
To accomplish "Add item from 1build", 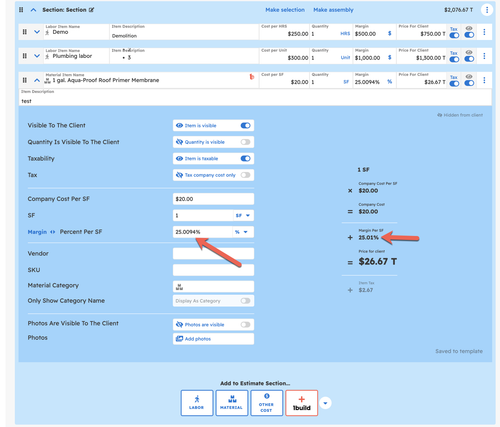I will [301, 403].
